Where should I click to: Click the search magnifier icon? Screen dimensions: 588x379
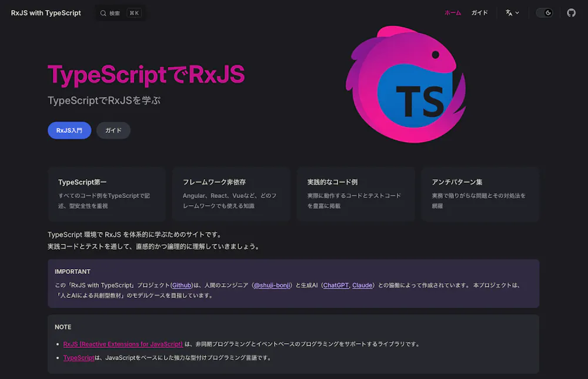(x=103, y=13)
